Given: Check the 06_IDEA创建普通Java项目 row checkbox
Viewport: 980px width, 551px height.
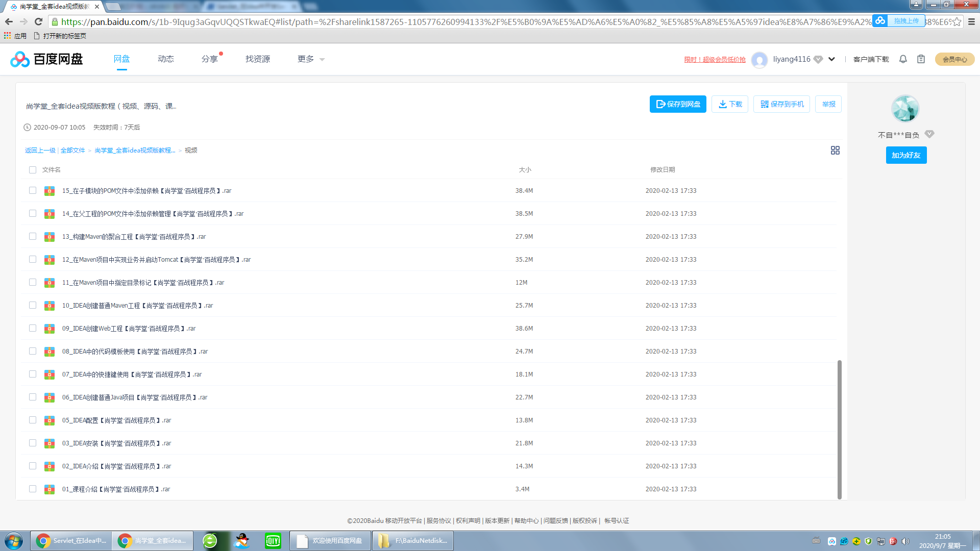Looking at the screenshot, I should [33, 397].
